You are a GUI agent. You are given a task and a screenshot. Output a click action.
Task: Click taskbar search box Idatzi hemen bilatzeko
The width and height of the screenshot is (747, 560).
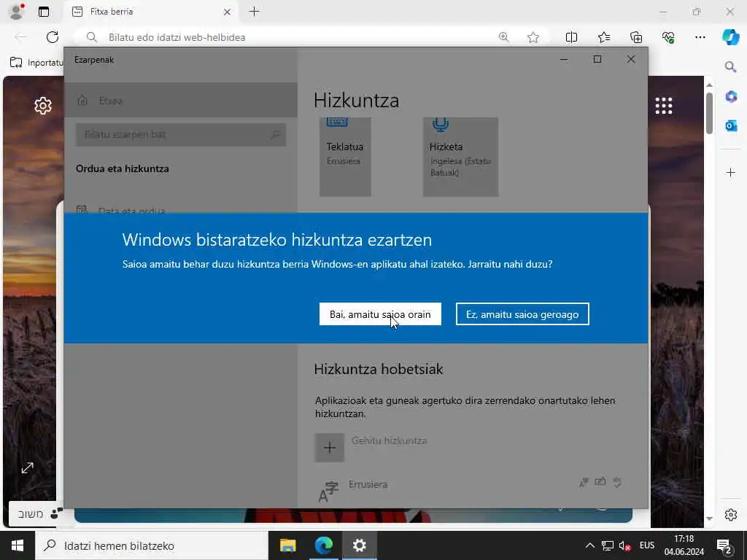152,545
